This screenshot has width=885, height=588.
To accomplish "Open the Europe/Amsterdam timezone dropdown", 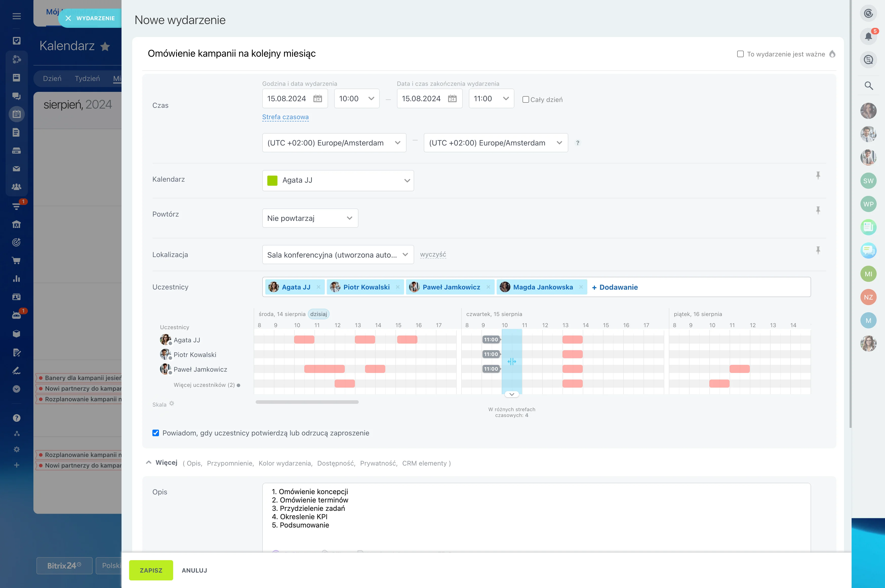I will (x=334, y=142).
